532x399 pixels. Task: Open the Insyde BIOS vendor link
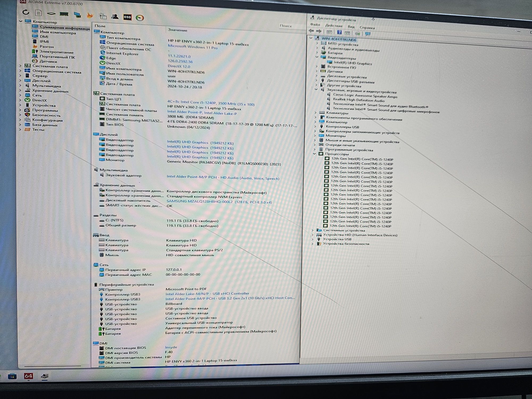pos(171,347)
